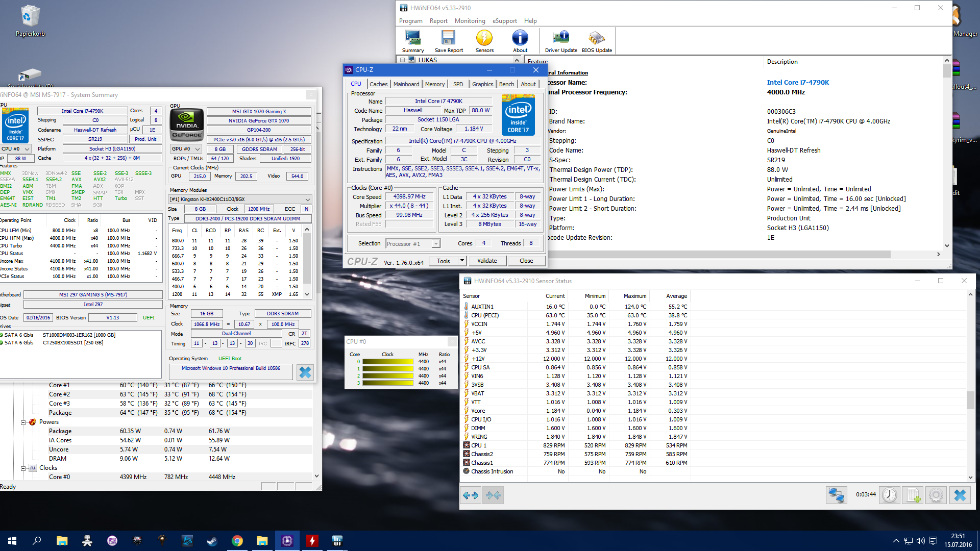Click the logging start sheet icon
Viewport: 980px width, 551px height.
(913, 495)
